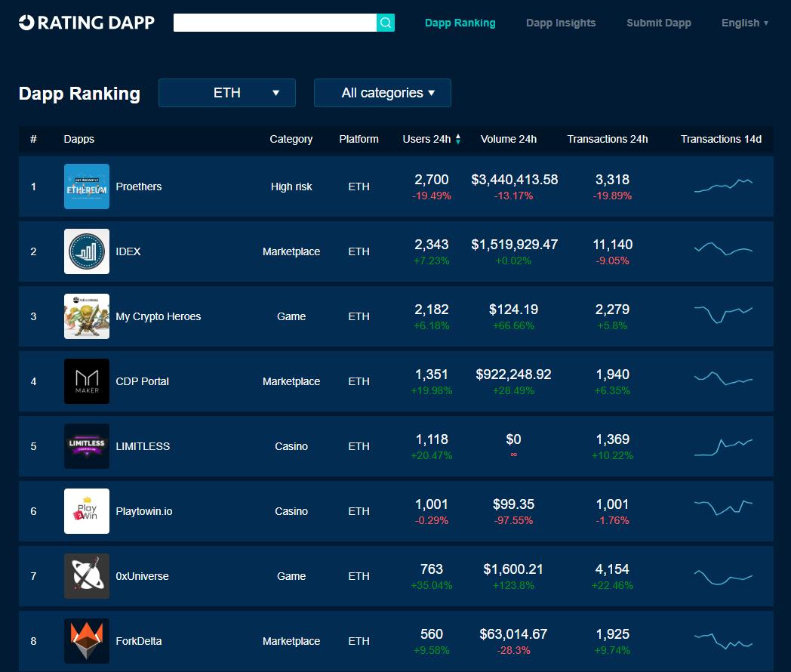Select CDP Portal volume $922,248.92
The width and height of the screenshot is (791, 672).
[513, 375]
